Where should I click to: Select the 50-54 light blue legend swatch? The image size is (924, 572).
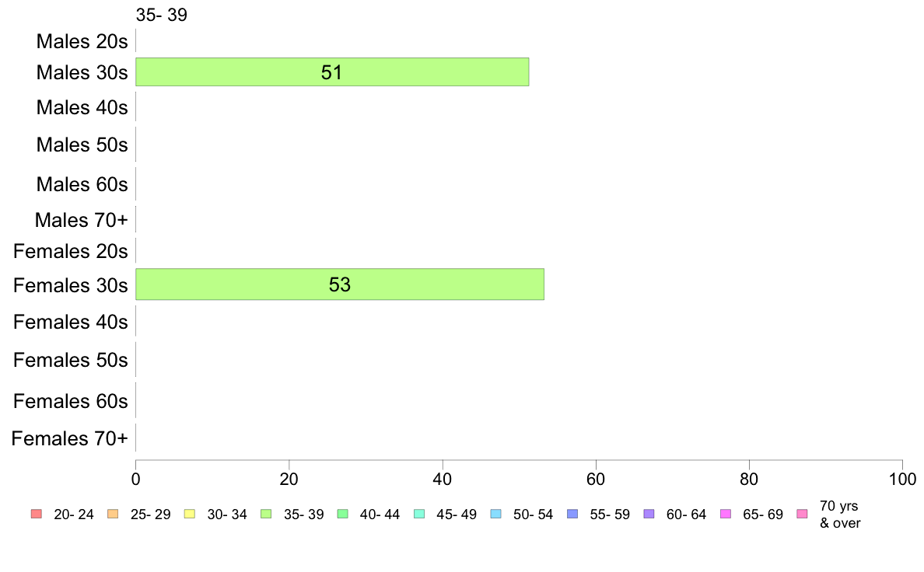(495, 514)
